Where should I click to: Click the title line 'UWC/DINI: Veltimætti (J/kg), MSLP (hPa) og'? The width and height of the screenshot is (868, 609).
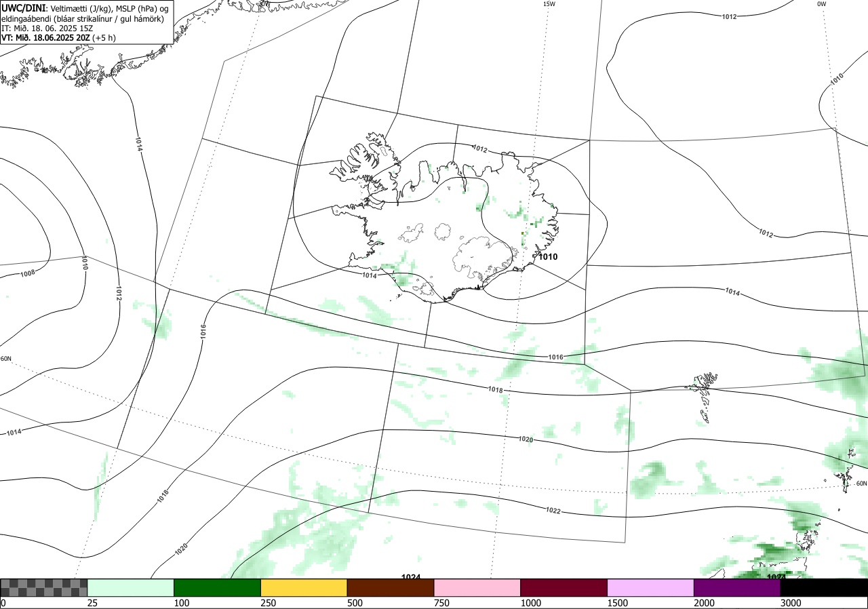pyautogui.click(x=84, y=7)
